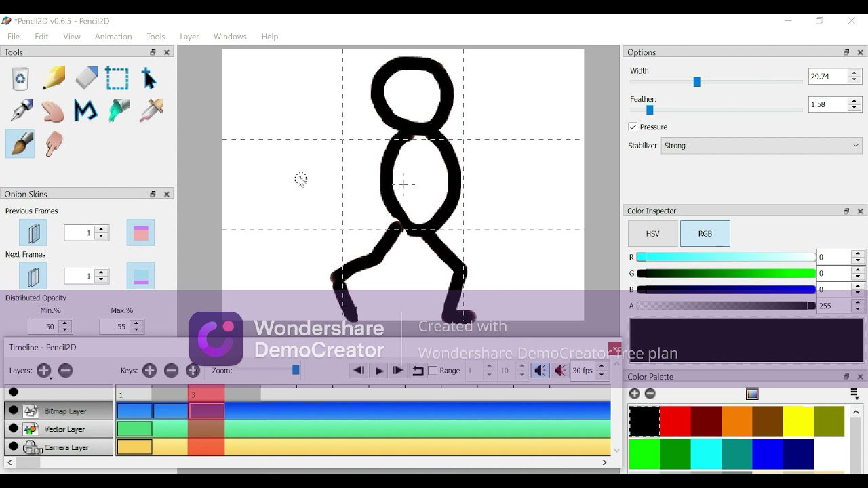
Task: Remove the current keyframe
Action: [172, 371]
